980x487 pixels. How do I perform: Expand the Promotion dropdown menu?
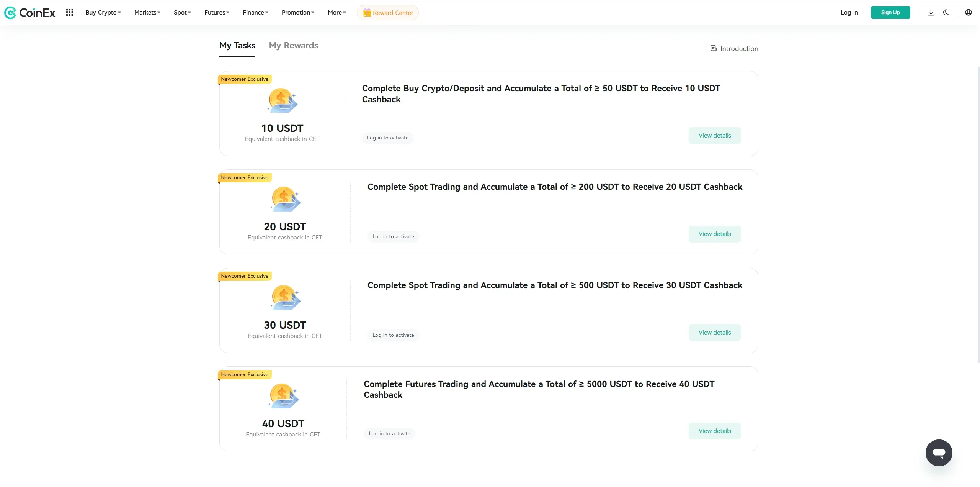coord(298,13)
